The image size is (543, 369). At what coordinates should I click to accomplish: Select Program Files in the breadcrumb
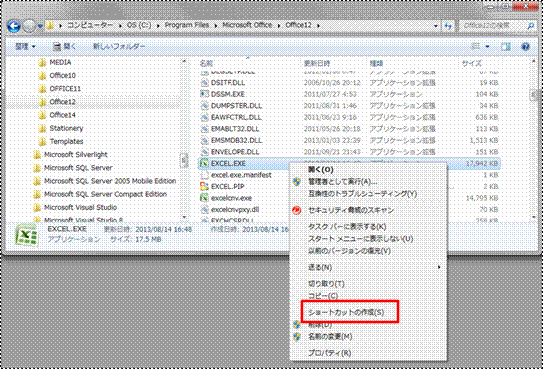click(187, 25)
